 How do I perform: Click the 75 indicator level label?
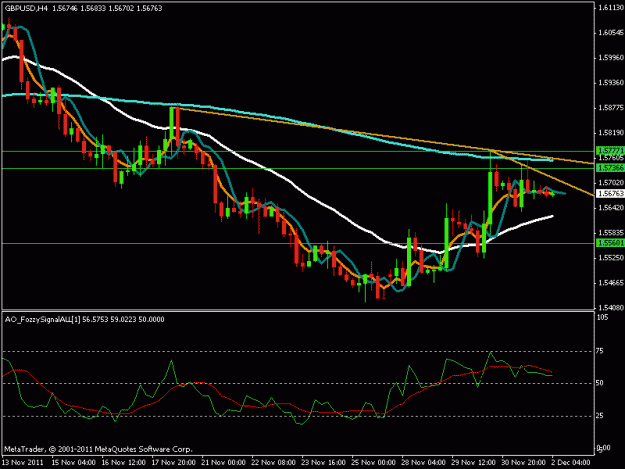pyautogui.click(x=600, y=351)
